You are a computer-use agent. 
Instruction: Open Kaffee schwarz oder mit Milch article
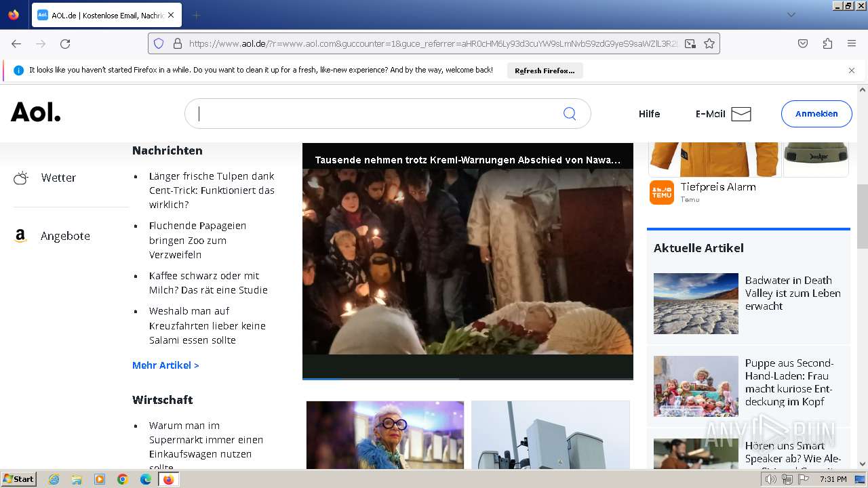pos(208,283)
